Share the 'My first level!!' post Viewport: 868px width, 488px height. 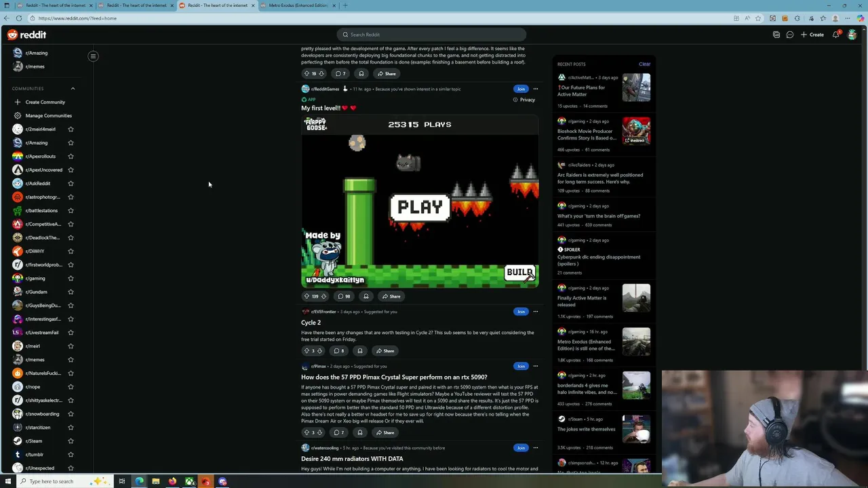pos(391,296)
